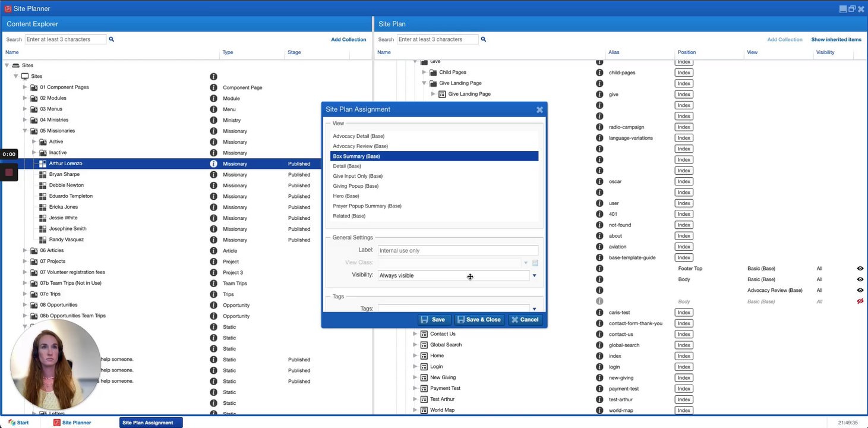The image size is (868, 428).
Task: Focus the Content Explorer search box
Action: point(65,39)
